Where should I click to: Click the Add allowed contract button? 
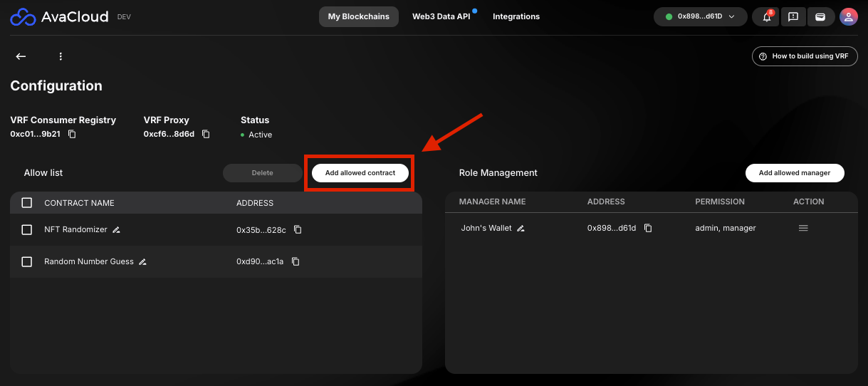click(x=360, y=173)
